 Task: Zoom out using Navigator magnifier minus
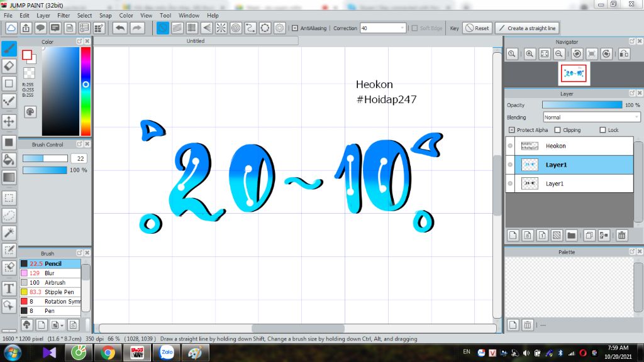tap(559, 54)
